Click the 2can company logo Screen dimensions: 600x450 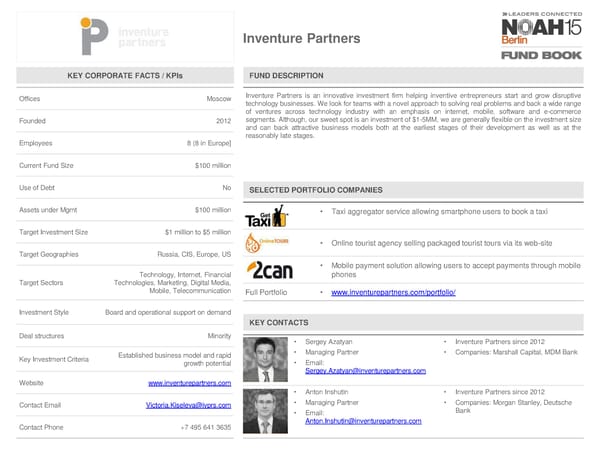[x=269, y=270]
